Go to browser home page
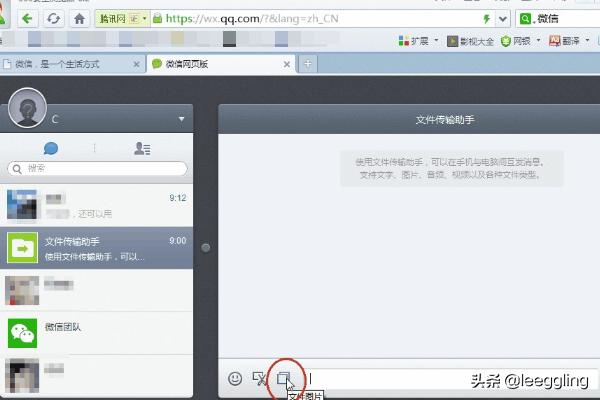 (x=79, y=18)
